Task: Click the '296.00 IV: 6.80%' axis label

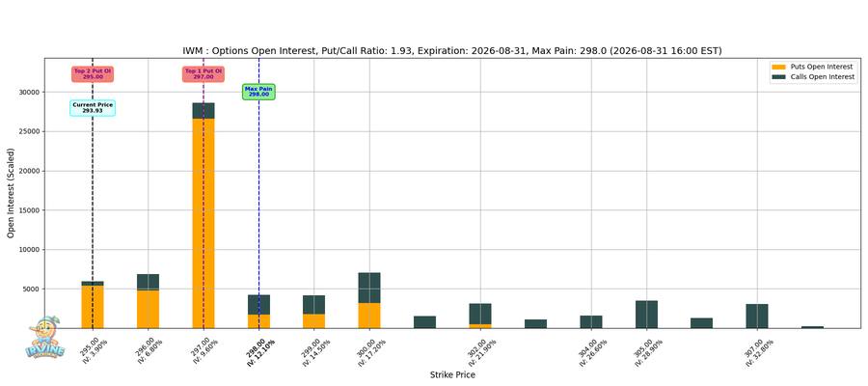Action: pos(149,350)
